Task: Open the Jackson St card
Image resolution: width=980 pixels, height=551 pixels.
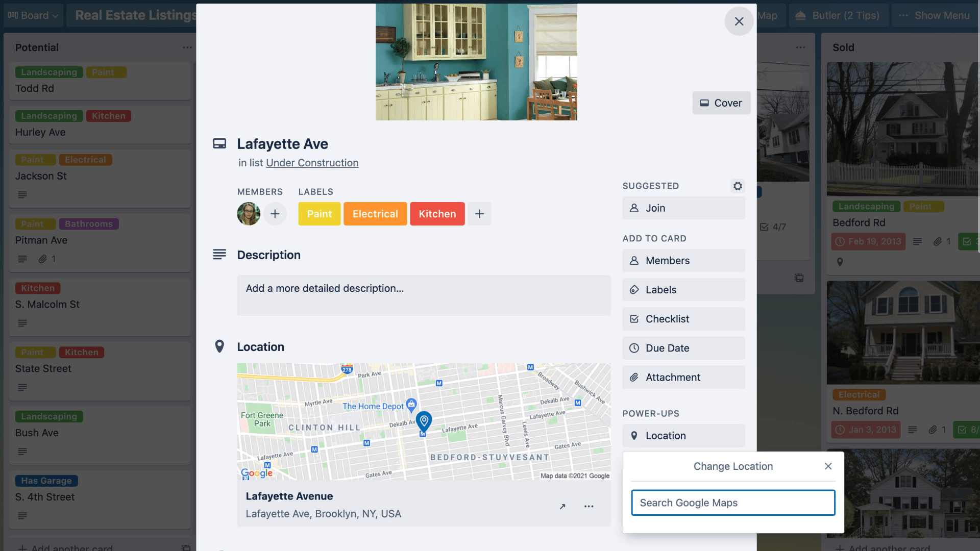Action: (100, 179)
